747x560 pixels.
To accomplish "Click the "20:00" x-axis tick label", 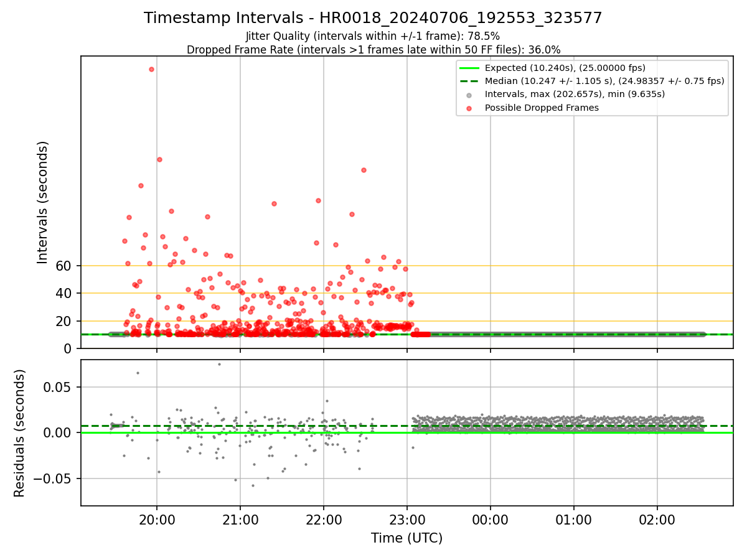I will pos(157,520).
